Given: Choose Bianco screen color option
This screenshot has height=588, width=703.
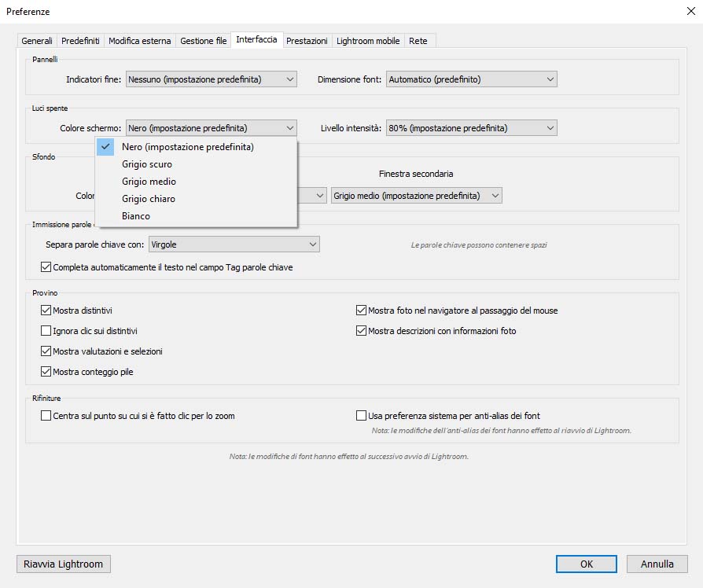Looking at the screenshot, I should (136, 216).
